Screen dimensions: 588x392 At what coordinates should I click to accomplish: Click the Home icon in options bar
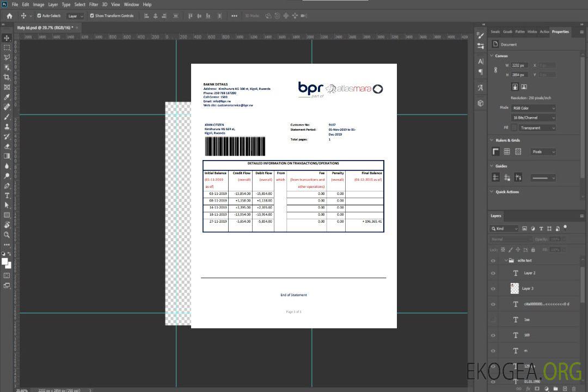pyautogui.click(x=9, y=16)
